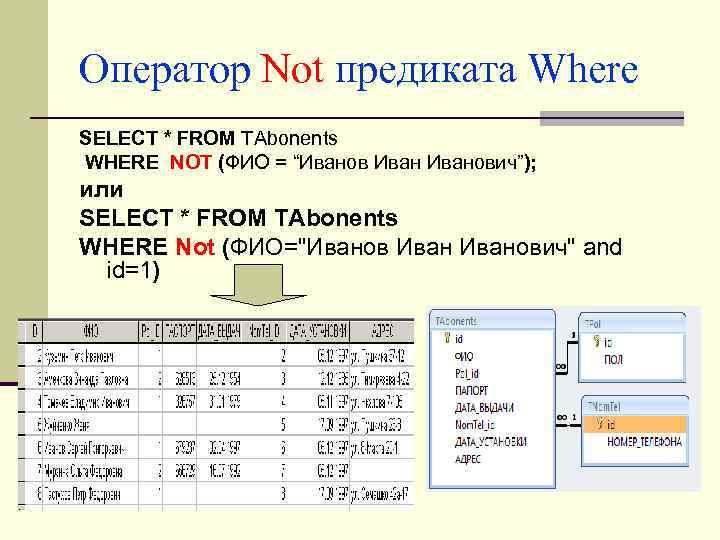
Task: Select the АДРЕС column header in the result table
Action: click(x=382, y=331)
